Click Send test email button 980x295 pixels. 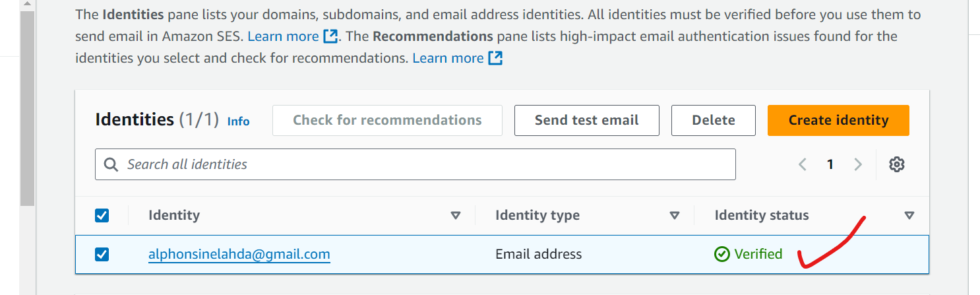[x=586, y=121]
